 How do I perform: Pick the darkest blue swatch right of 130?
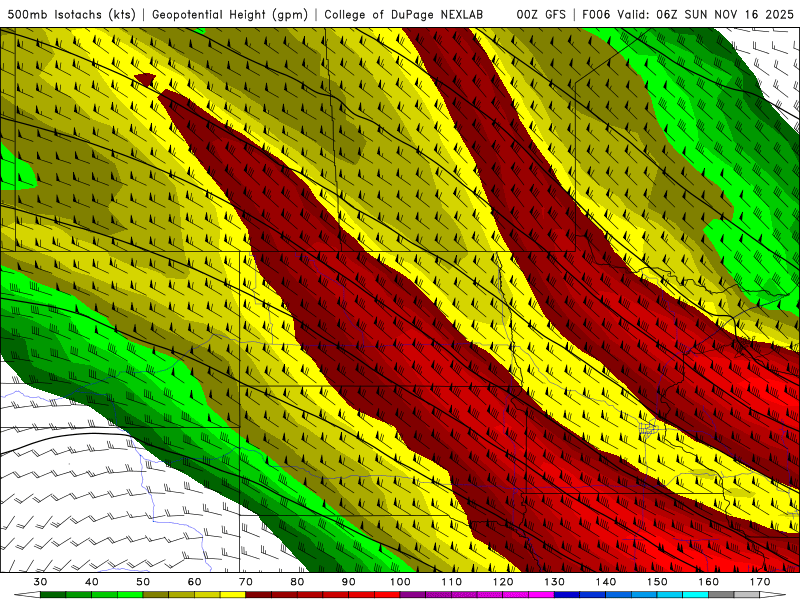567,595
